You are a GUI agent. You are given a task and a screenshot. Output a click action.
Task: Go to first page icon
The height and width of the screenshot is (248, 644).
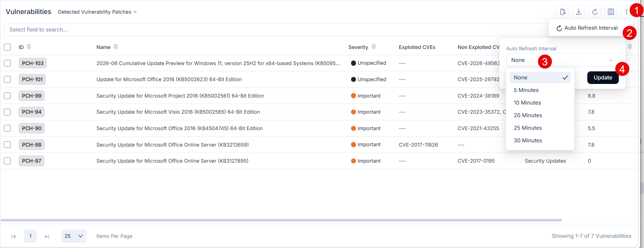tap(13, 236)
